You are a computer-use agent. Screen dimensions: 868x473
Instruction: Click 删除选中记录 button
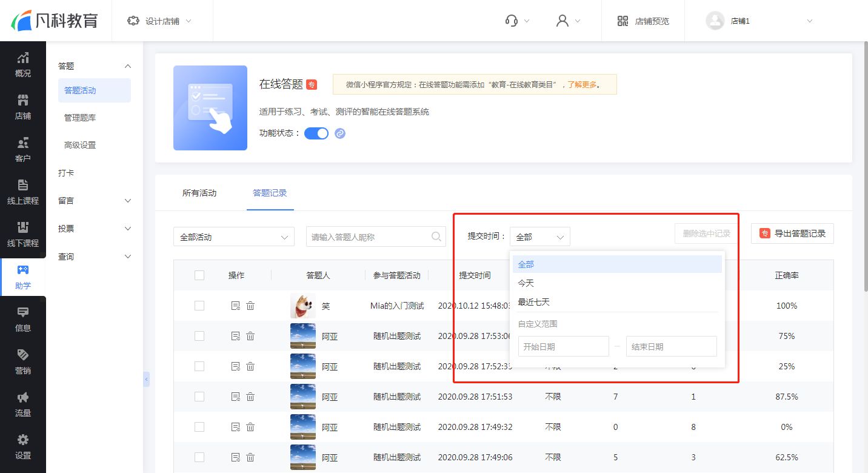click(706, 233)
